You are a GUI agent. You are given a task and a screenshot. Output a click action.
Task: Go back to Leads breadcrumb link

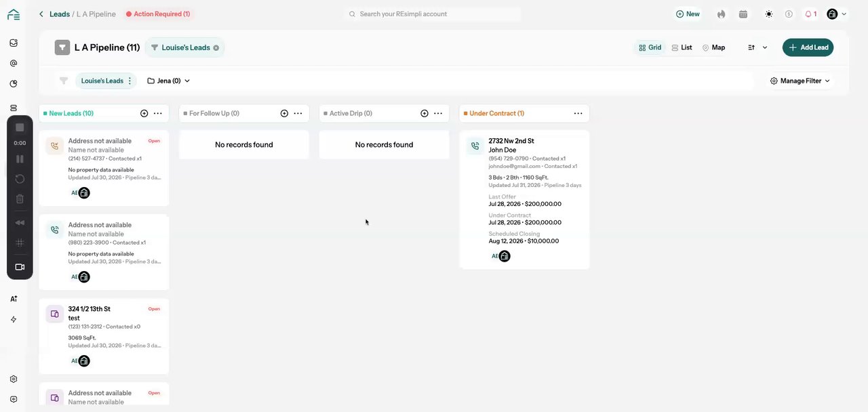[60, 14]
